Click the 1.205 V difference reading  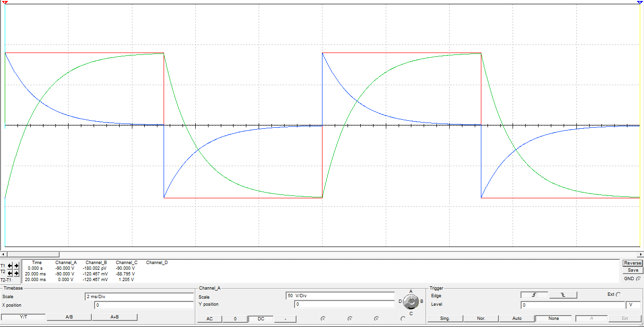point(126,280)
